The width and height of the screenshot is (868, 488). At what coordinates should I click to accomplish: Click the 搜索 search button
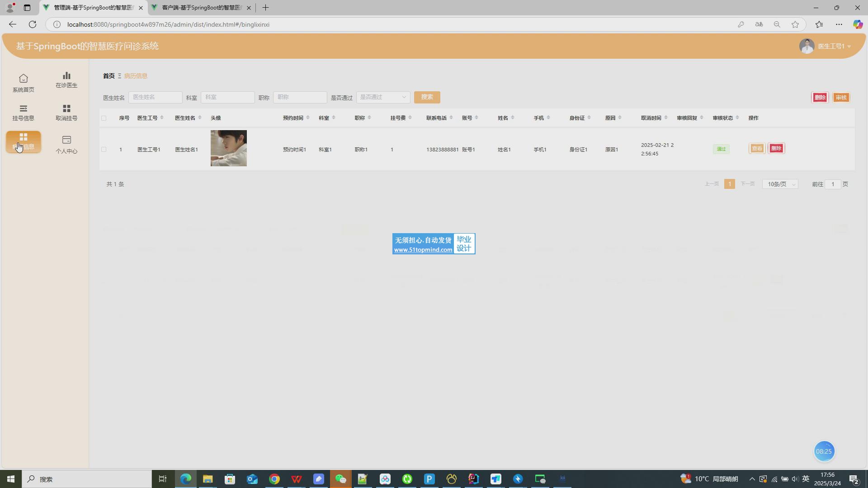(x=427, y=97)
